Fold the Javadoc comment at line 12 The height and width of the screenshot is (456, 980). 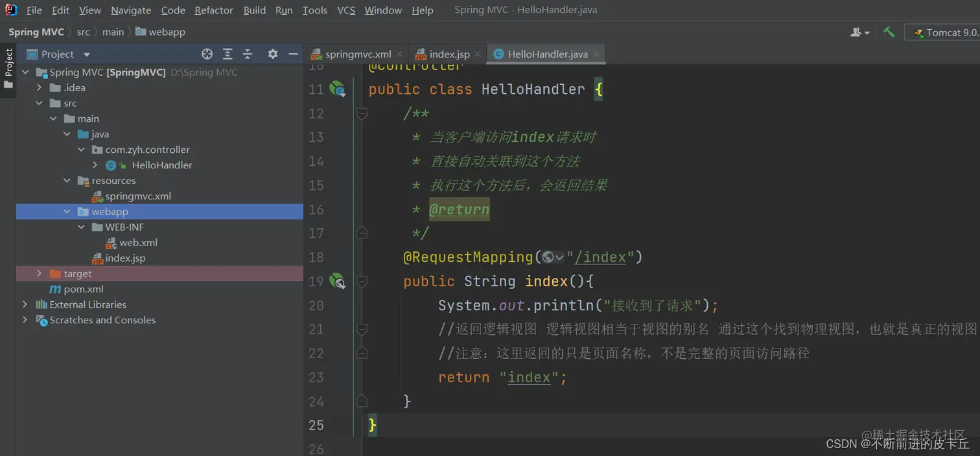pos(362,114)
